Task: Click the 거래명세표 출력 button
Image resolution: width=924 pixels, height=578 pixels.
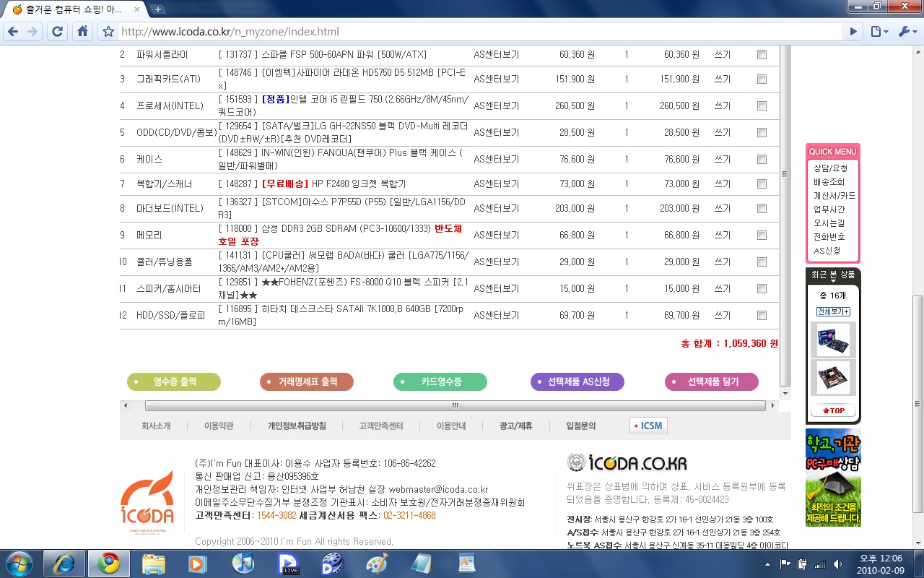Action: pos(307,381)
